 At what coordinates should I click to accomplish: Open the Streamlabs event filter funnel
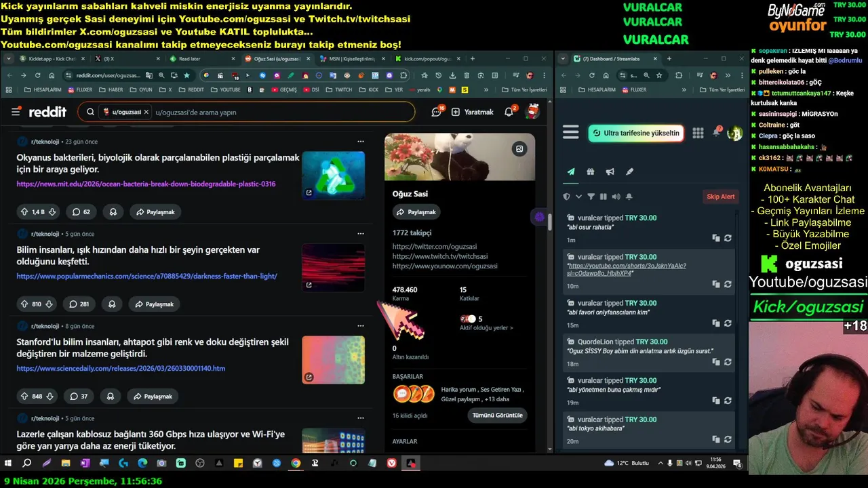point(591,197)
